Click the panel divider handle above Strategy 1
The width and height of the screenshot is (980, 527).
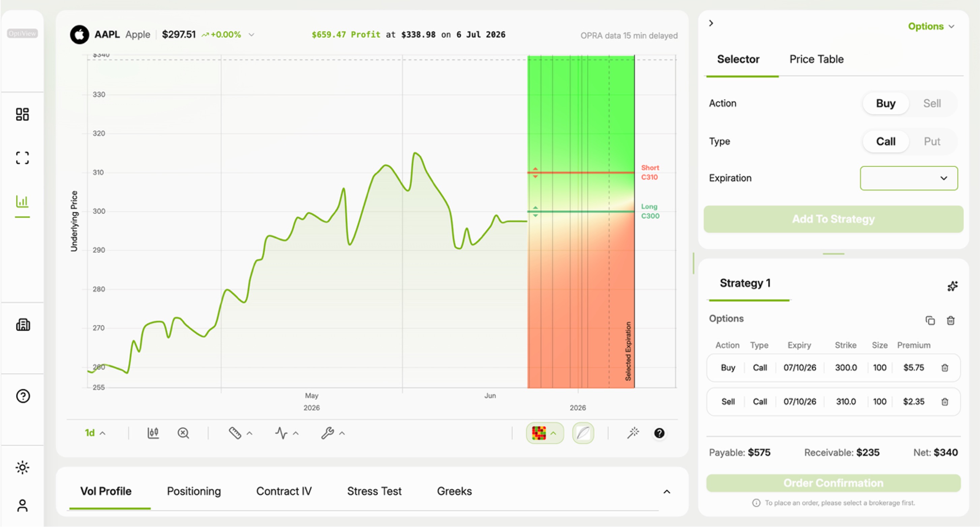833,254
